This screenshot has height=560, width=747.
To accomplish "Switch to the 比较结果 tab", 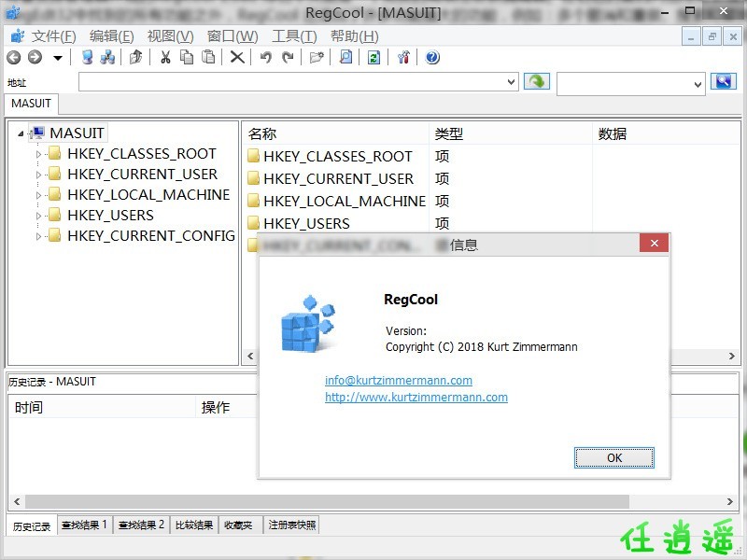I will point(194,525).
